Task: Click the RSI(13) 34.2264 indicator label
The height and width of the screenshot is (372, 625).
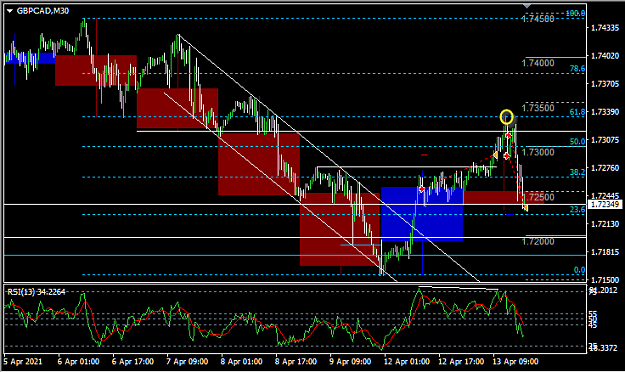Action: [36, 292]
